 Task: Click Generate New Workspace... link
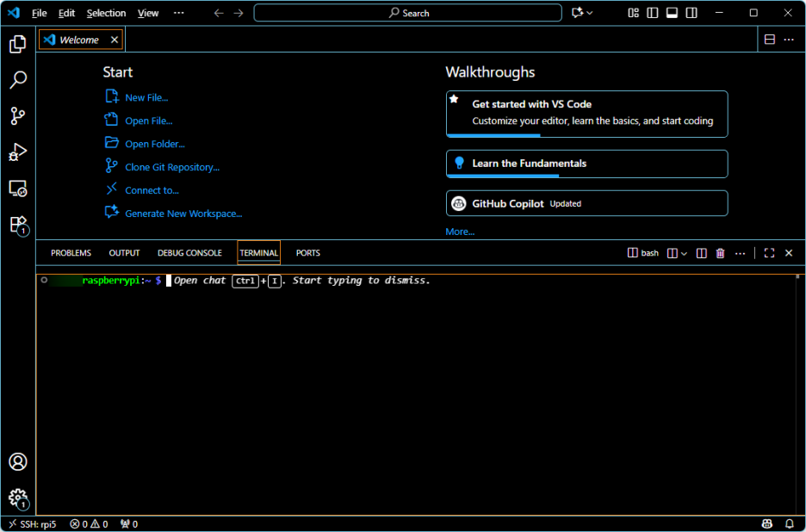coord(183,213)
